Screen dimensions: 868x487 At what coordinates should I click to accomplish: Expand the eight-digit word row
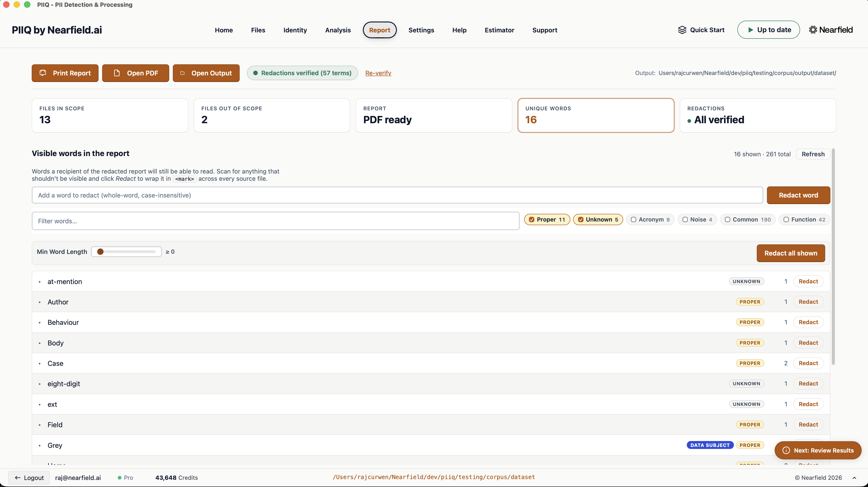click(40, 384)
